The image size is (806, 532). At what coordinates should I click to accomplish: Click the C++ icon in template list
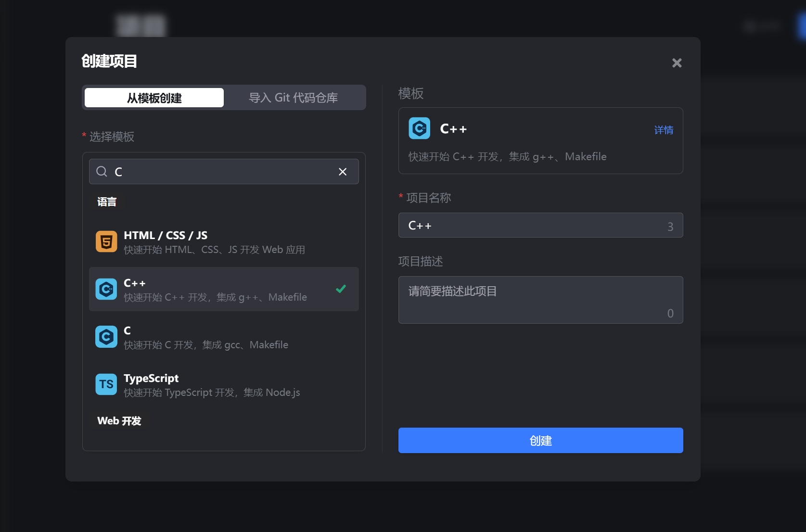(x=106, y=289)
